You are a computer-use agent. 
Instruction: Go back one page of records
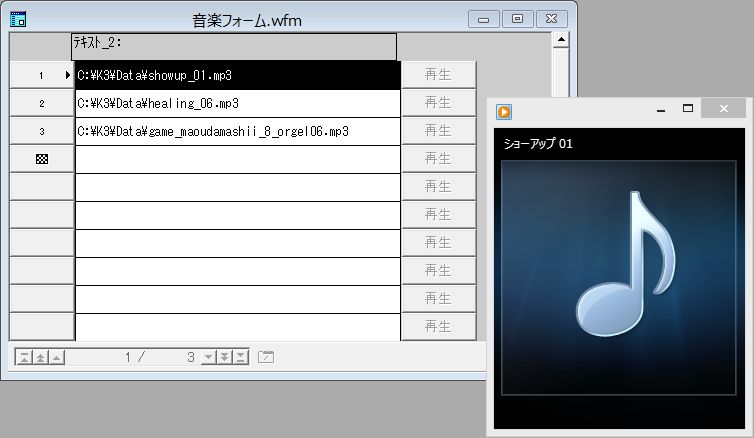40,357
